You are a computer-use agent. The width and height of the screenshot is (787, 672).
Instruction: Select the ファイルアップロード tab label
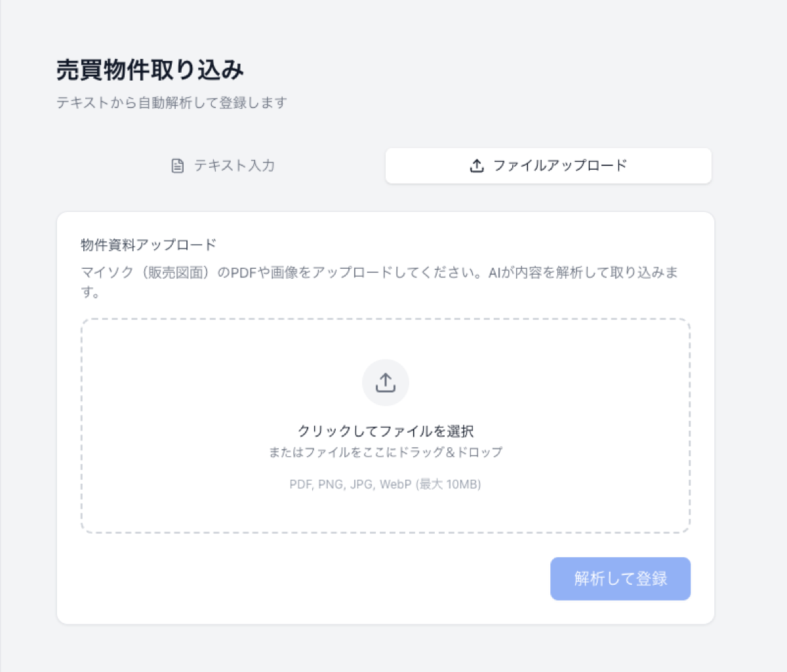click(559, 166)
